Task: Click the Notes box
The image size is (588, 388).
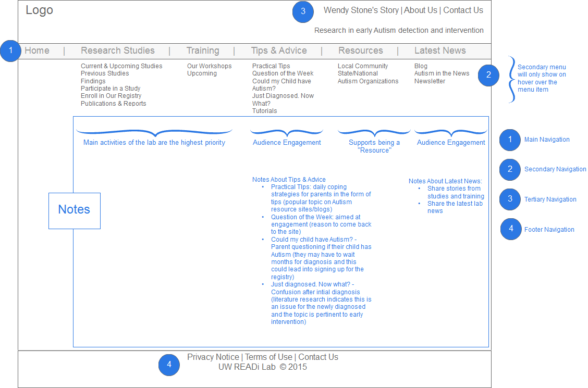Action: click(x=74, y=210)
